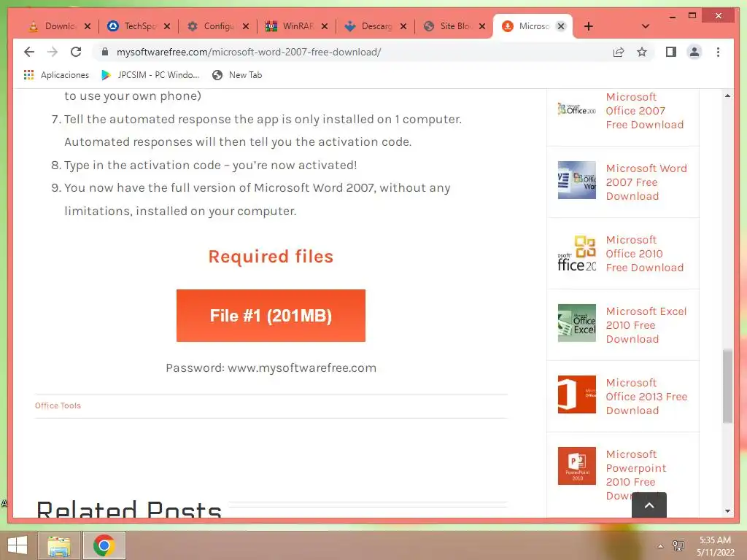Screen dimensions: 747x560
Task: Click the Office 2013 thumbnail image
Action: 577,394
